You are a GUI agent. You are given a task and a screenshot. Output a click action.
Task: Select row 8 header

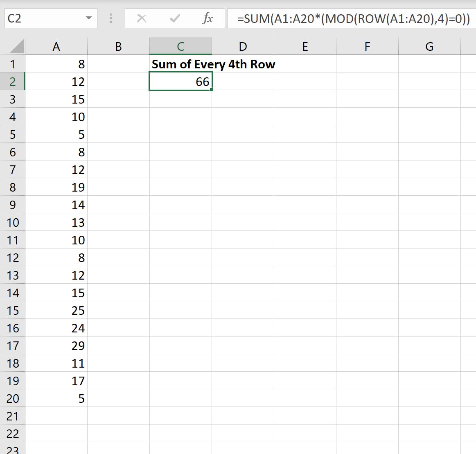(x=12, y=187)
